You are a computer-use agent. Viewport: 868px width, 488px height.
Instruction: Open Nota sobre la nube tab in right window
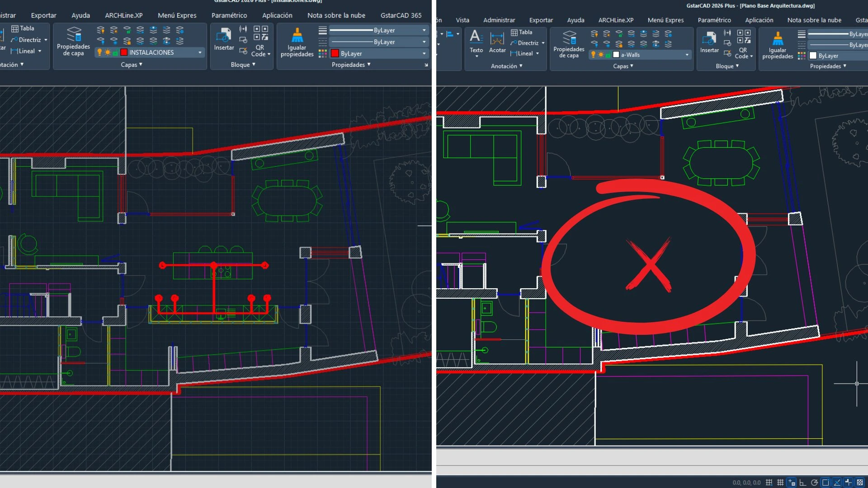point(814,20)
